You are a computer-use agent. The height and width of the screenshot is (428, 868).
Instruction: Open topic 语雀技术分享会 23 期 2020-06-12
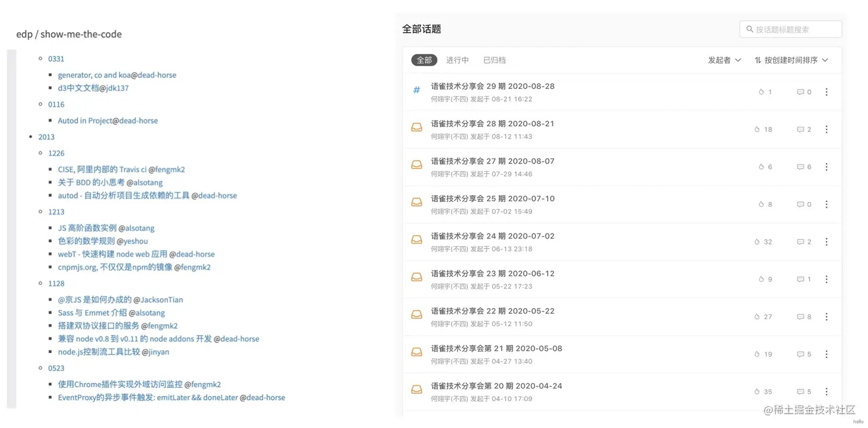point(493,274)
